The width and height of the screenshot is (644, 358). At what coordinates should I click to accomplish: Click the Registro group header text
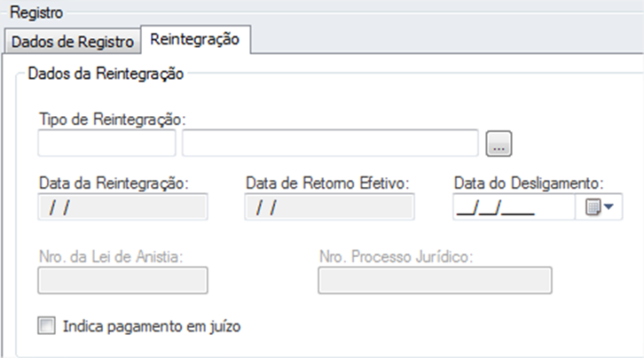pyautogui.click(x=36, y=12)
